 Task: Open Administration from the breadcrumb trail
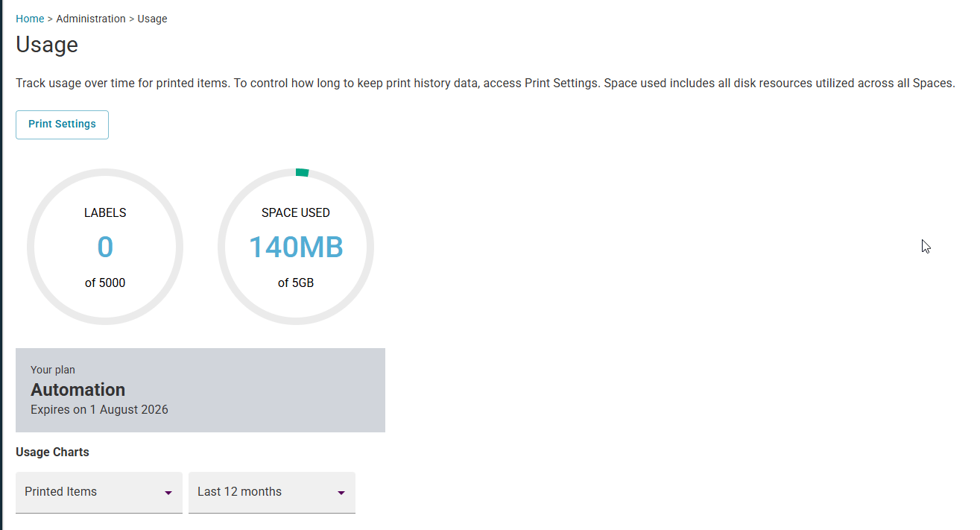click(91, 18)
